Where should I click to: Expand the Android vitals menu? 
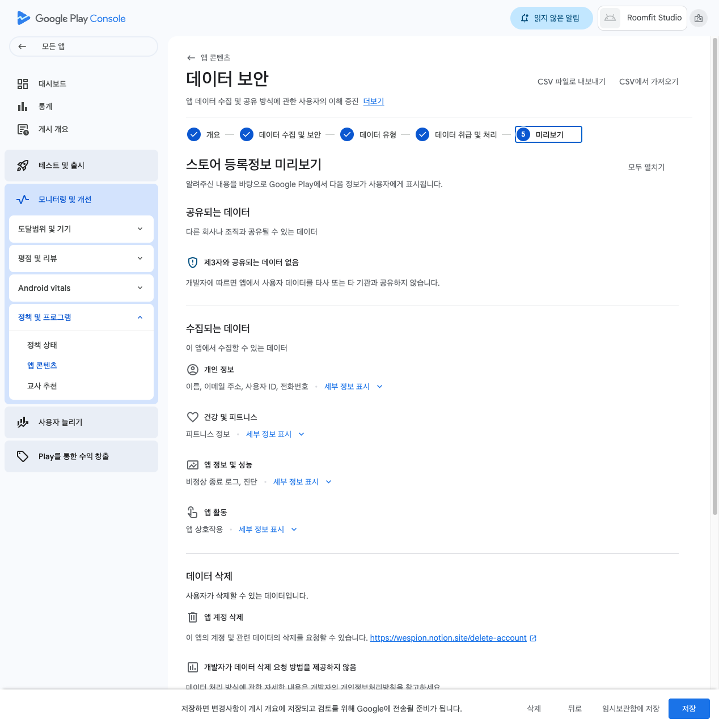[x=81, y=288]
